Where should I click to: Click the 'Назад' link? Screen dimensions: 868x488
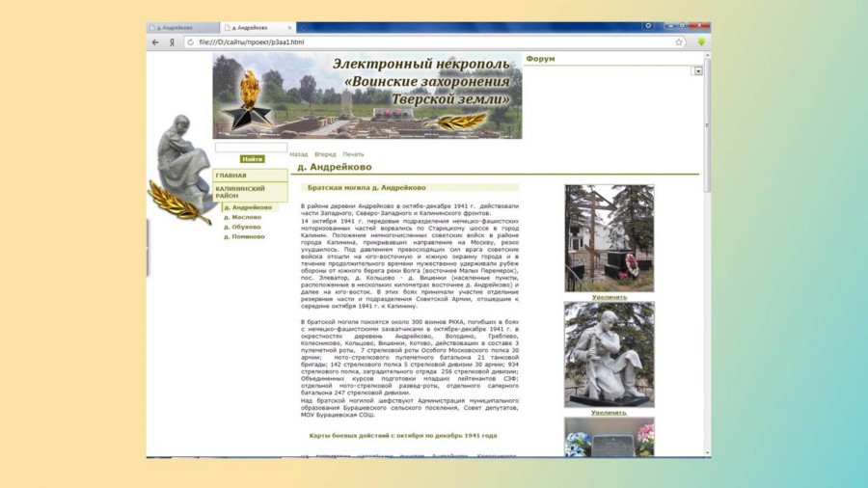pos(299,154)
